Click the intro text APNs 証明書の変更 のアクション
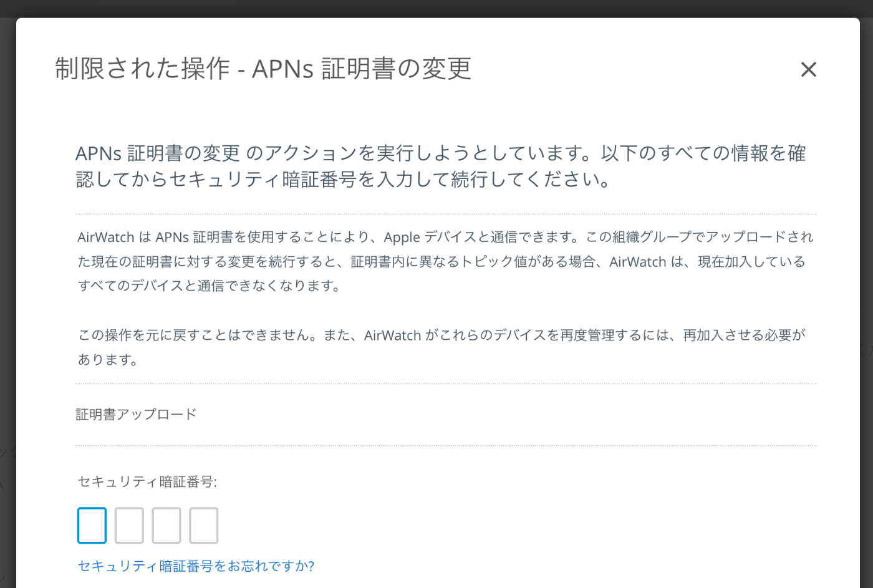 (x=440, y=166)
